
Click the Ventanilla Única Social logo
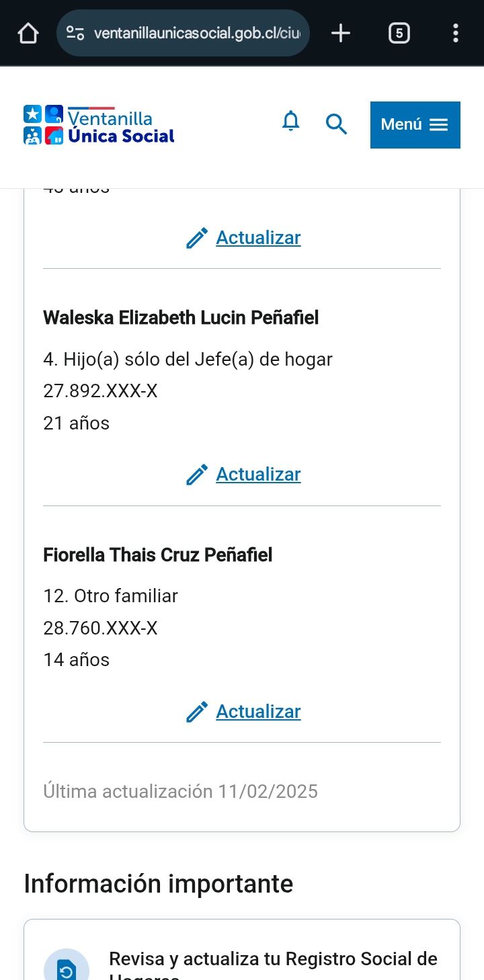point(99,125)
